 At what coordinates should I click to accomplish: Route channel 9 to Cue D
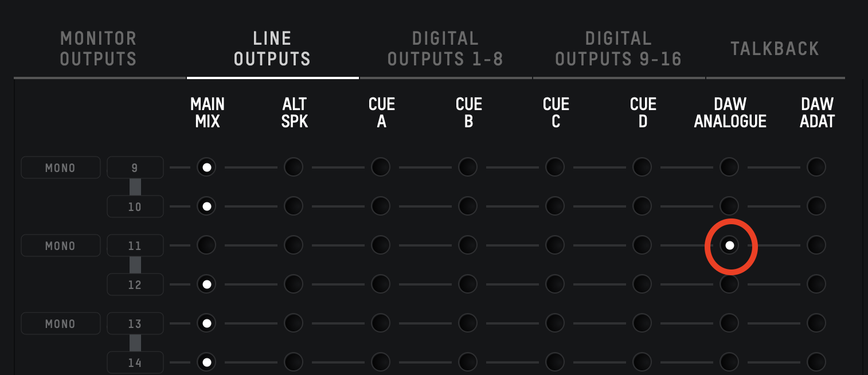(x=642, y=167)
